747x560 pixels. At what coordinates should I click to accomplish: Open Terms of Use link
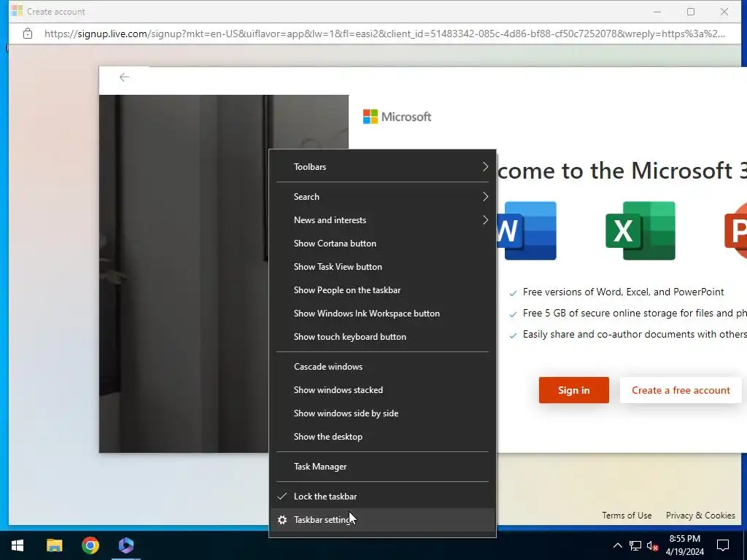coord(627,516)
